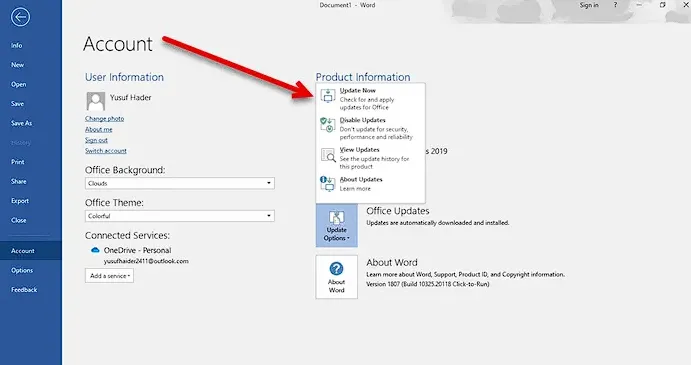The width and height of the screenshot is (691, 365).
Task: Click the About Word heading text
Action: tap(392, 262)
